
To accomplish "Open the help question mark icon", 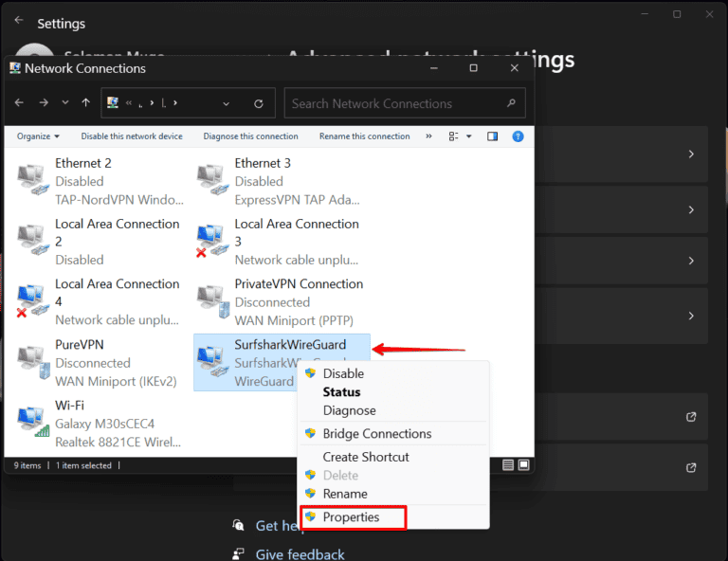I will tap(519, 136).
